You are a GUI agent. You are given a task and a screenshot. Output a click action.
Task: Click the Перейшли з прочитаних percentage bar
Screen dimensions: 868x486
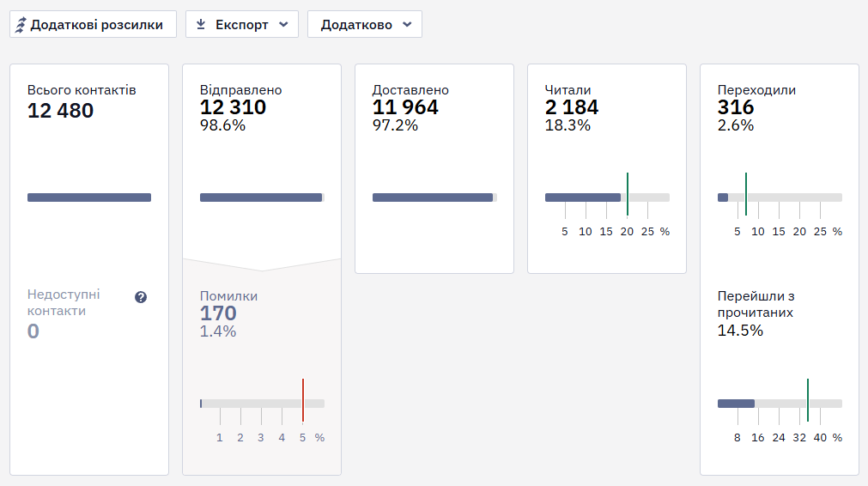tap(780, 404)
